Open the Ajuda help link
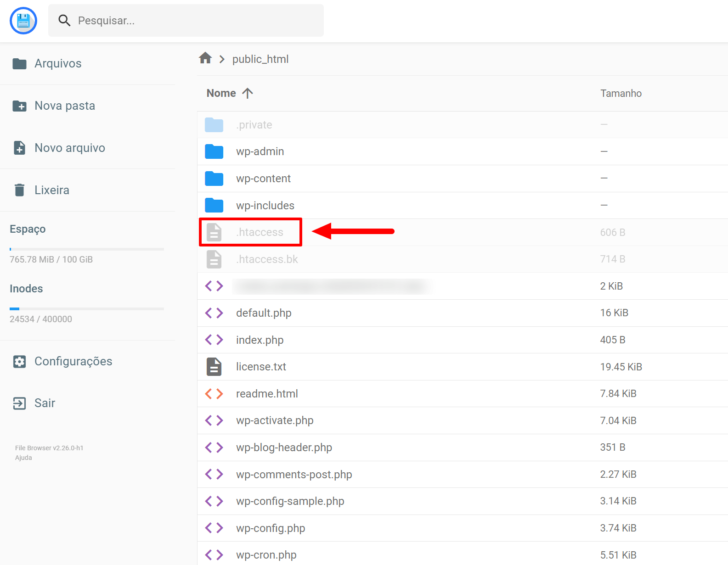 point(23,458)
